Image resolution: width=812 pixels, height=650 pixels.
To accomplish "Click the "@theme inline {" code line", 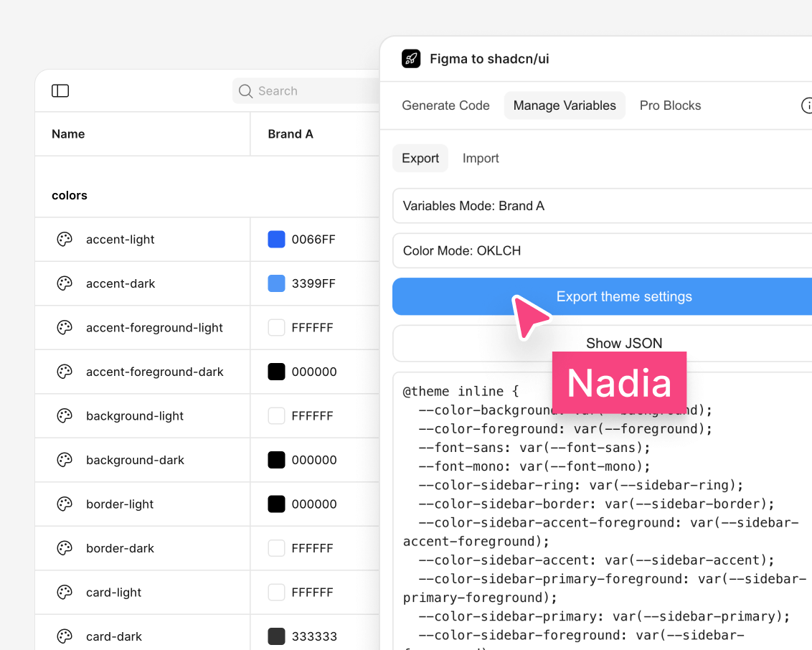I will (x=461, y=391).
